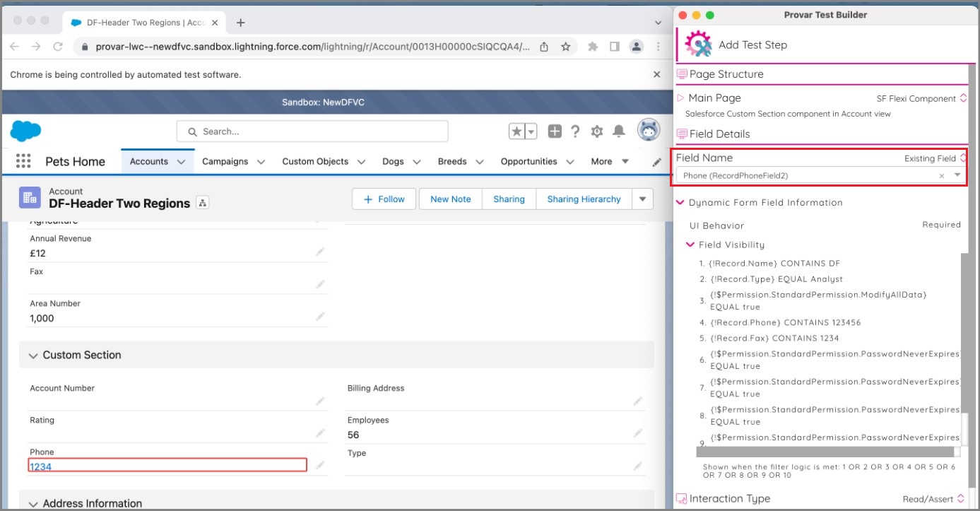
Task: Switch to the Opportunities tab
Action: [529, 162]
